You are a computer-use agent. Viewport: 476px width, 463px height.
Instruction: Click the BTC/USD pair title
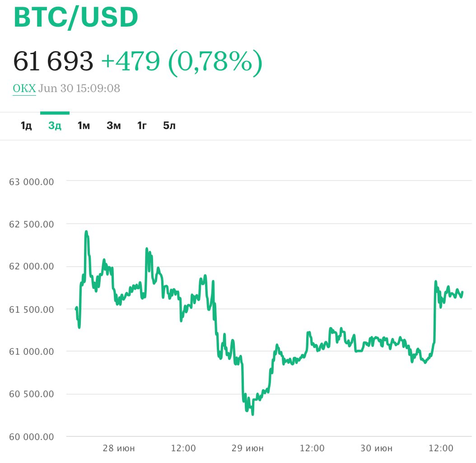coord(76,18)
